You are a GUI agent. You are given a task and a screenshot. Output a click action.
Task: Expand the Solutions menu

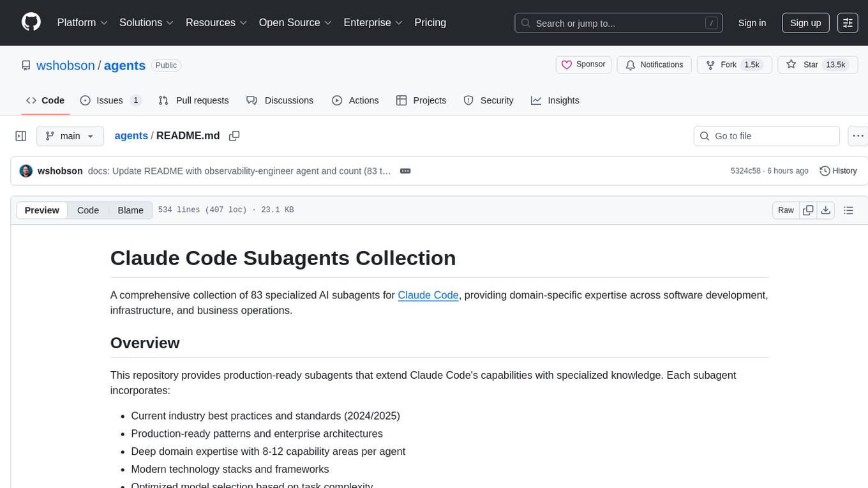click(147, 22)
